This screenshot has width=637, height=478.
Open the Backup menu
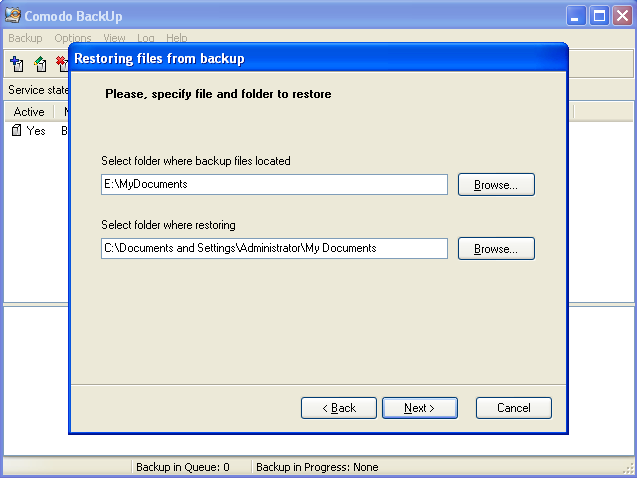(x=25, y=38)
